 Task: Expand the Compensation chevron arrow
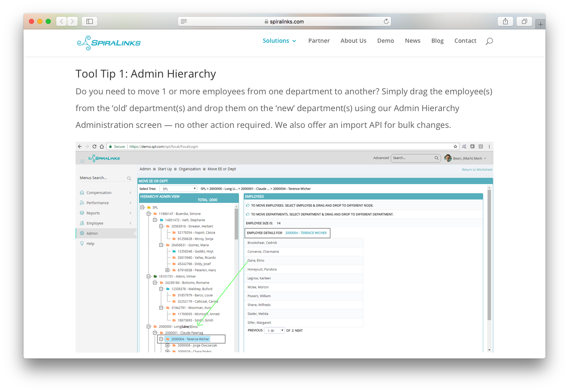[131, 193]
